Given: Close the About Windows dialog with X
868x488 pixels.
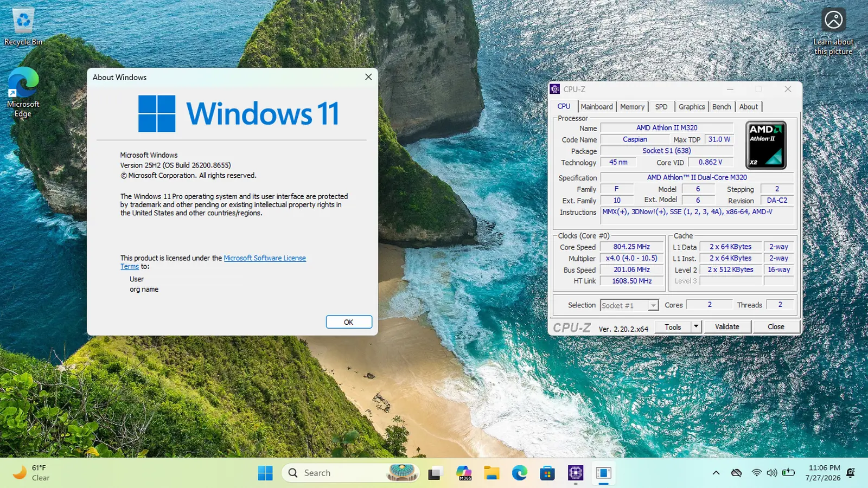Looking at the screenshot, I should [x=368, y=77].
